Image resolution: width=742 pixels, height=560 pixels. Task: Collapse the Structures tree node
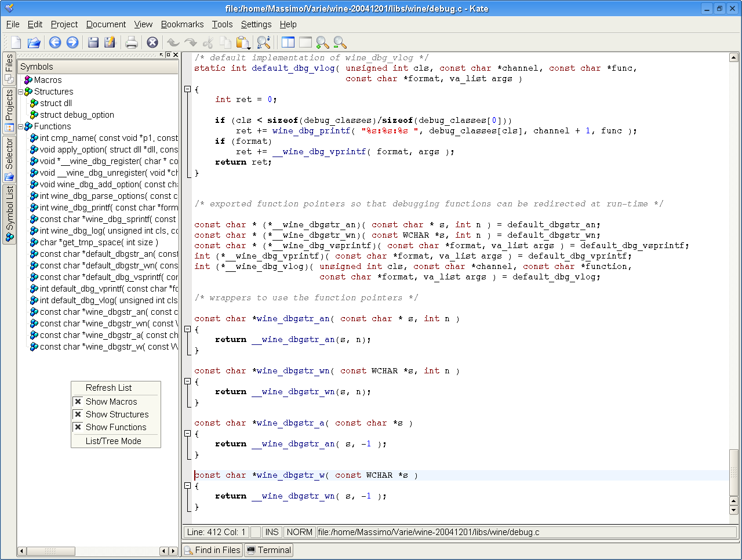19,91
